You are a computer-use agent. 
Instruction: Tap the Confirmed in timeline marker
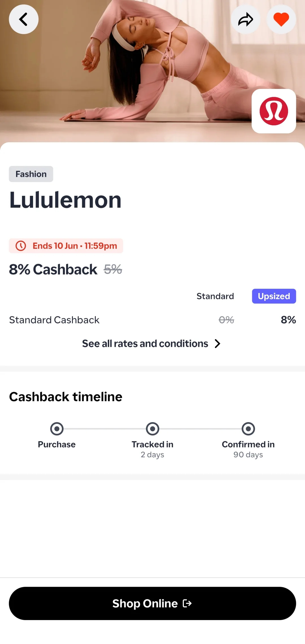(248, 429)
